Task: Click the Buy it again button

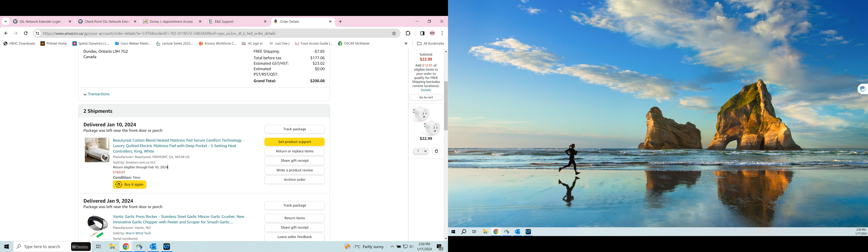Action: 130,185
